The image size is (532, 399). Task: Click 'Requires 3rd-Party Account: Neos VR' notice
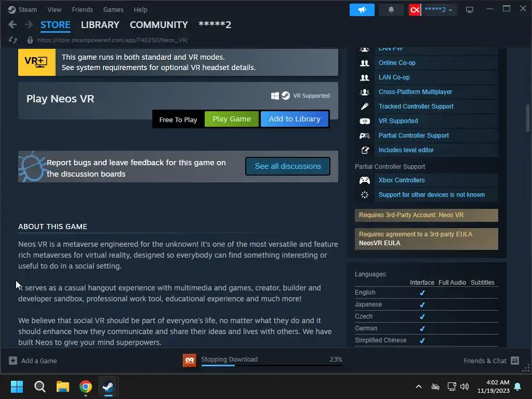427,215
